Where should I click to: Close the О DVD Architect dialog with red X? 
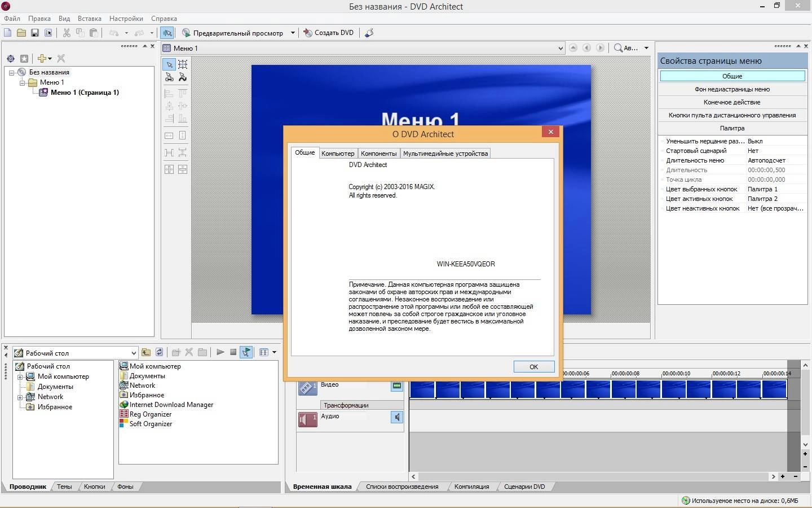tap(550, 132)
